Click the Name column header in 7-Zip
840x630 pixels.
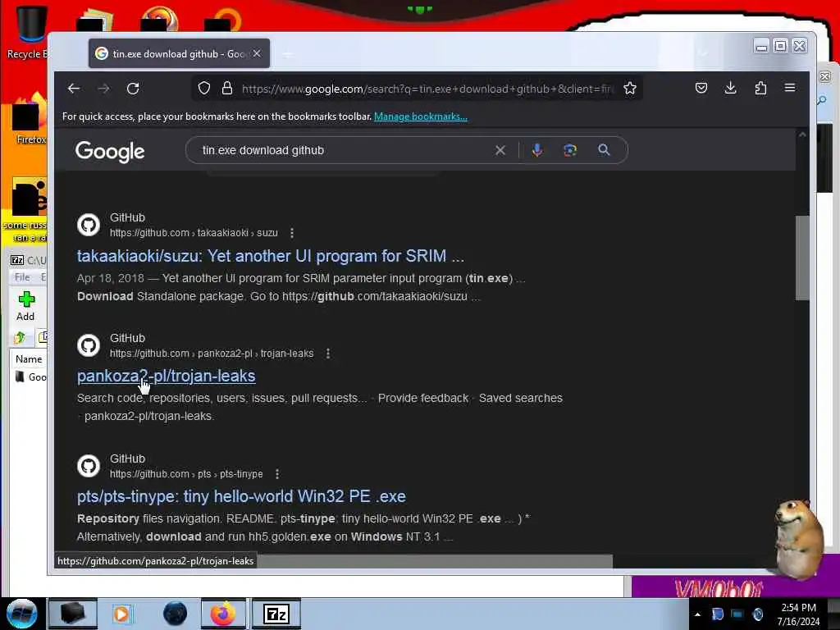click(x=29, y=359)
